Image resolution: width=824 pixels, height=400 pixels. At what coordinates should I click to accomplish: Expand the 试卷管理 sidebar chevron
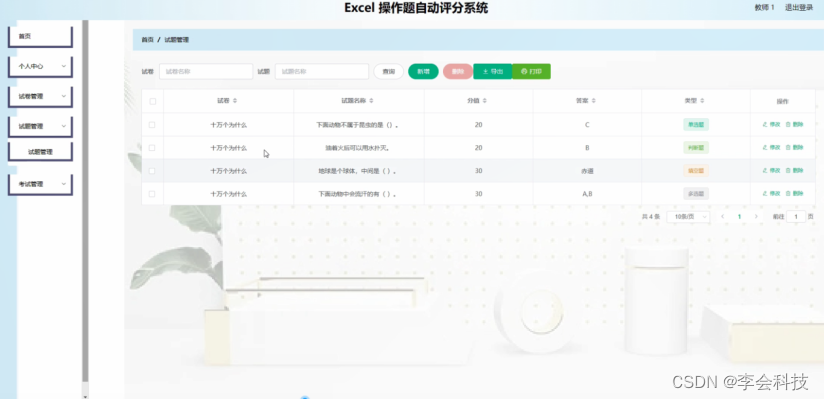tap(64, 96)
